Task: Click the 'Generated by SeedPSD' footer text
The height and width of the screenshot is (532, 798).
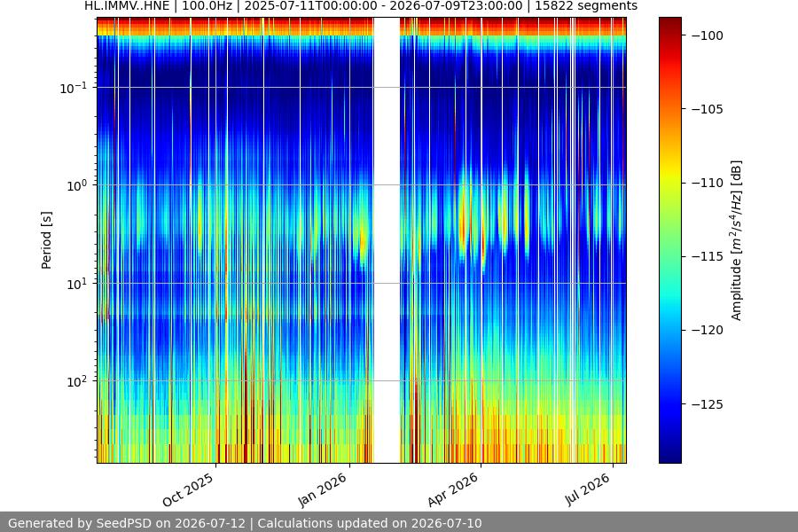Action: pos(245,523)
